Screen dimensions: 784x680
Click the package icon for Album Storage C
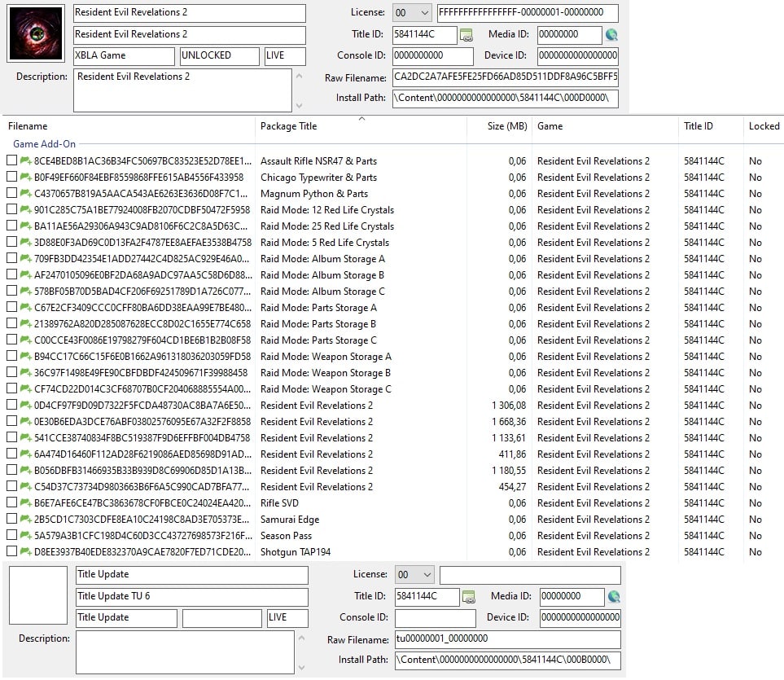[26, 291]
